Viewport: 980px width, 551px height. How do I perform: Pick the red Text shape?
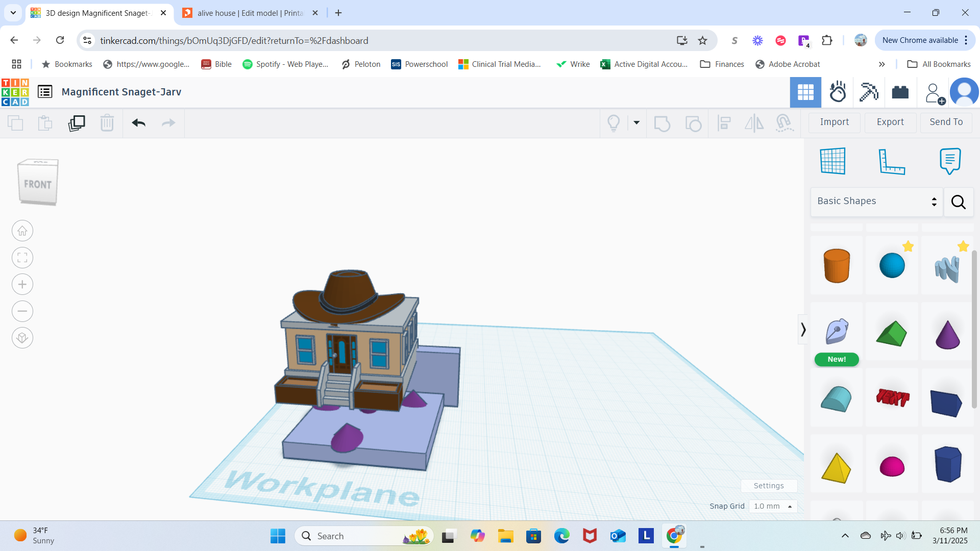pyautogui.click(x=893, y=398)
